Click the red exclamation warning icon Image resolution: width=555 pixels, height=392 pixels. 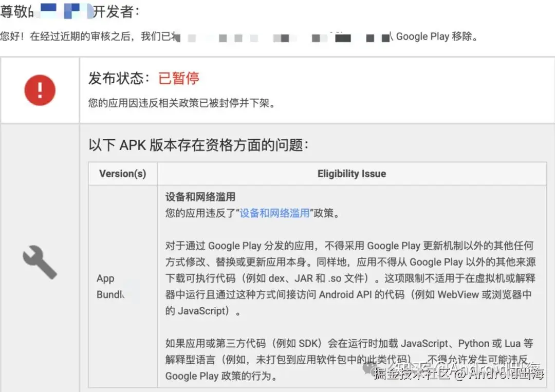point(40,90)
